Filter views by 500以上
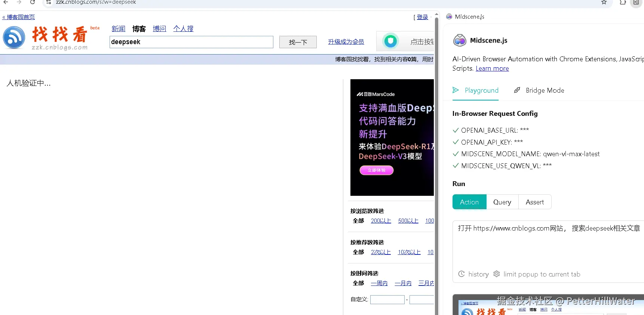644x315 pixels. click(x=408, y=221)
